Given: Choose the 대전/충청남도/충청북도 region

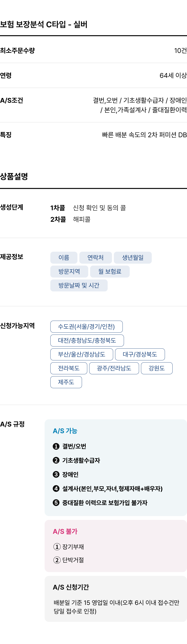Looking at the screenshot, I should (87, 341).
